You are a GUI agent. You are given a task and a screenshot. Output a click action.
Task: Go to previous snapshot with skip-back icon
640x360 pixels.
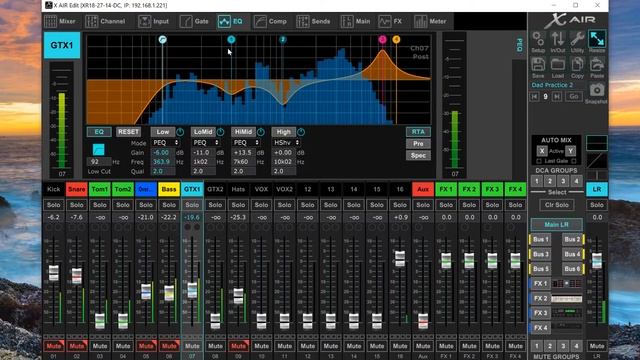[534, 97]
